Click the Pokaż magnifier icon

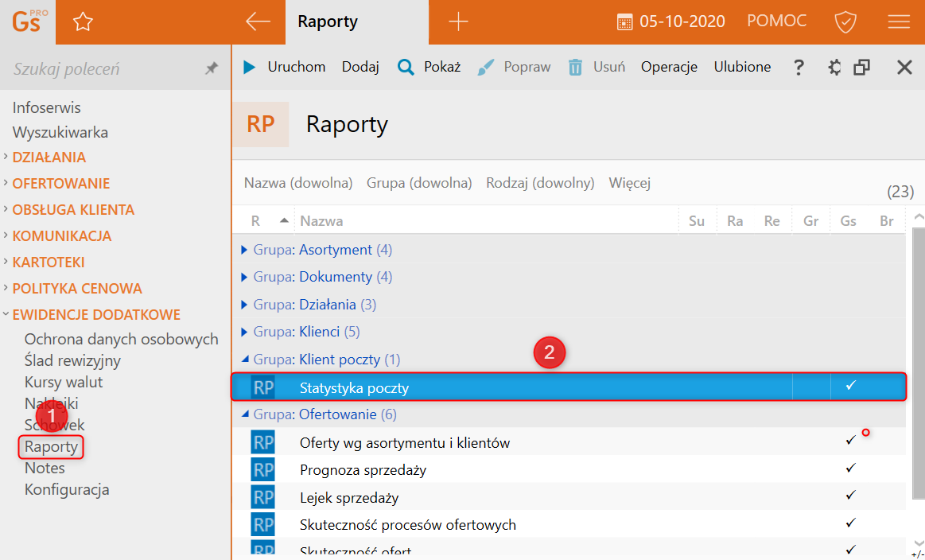[406, 68]
